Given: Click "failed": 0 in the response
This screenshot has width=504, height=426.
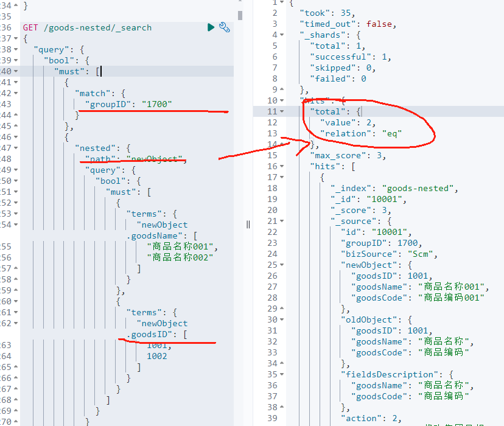Looking at the screenshot, I should (338, 79).
